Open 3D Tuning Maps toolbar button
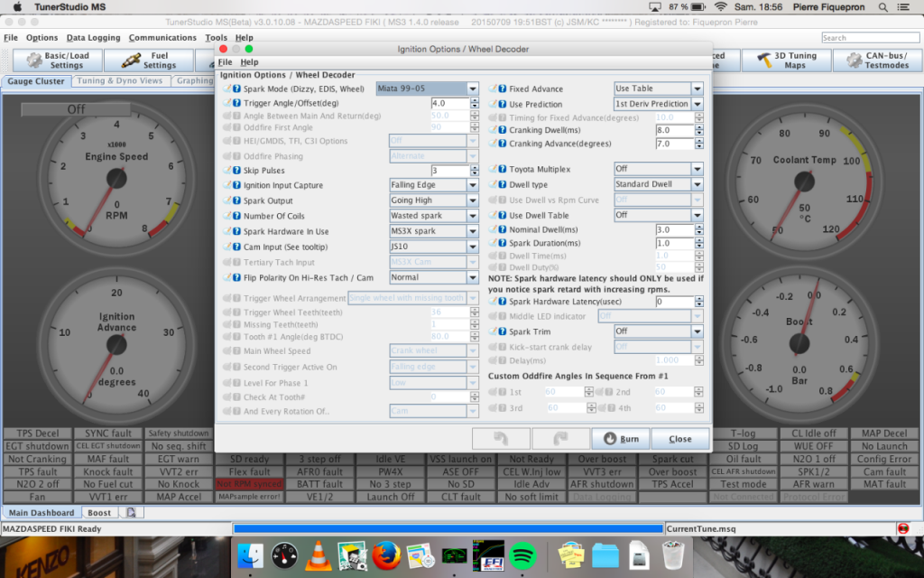Screen dimensions: 924x578 787,61
